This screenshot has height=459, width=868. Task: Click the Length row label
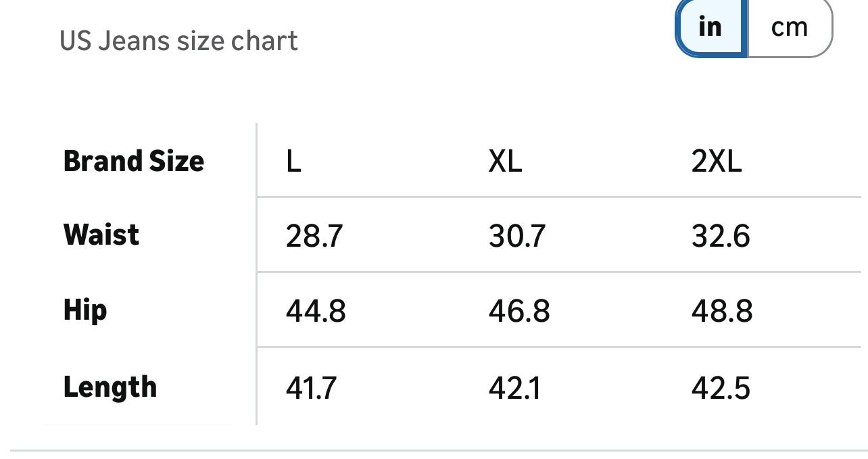click(x=110, y=387)
